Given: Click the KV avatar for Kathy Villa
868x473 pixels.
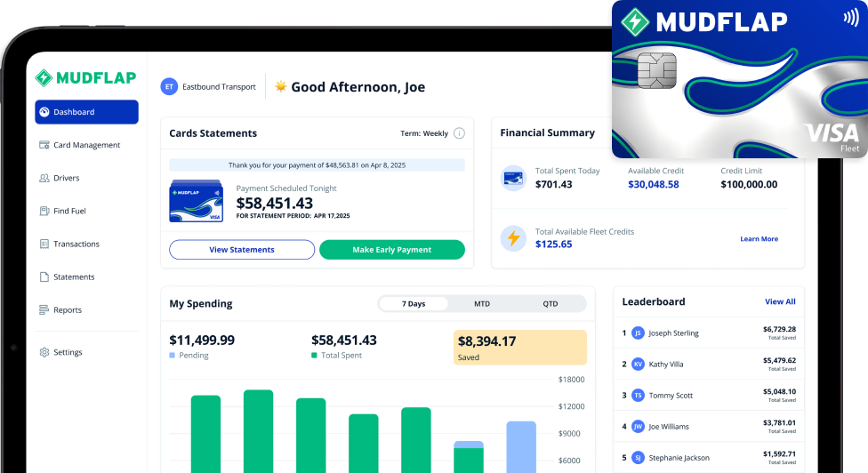Looking at the screenshot, I should click(638, 364).
